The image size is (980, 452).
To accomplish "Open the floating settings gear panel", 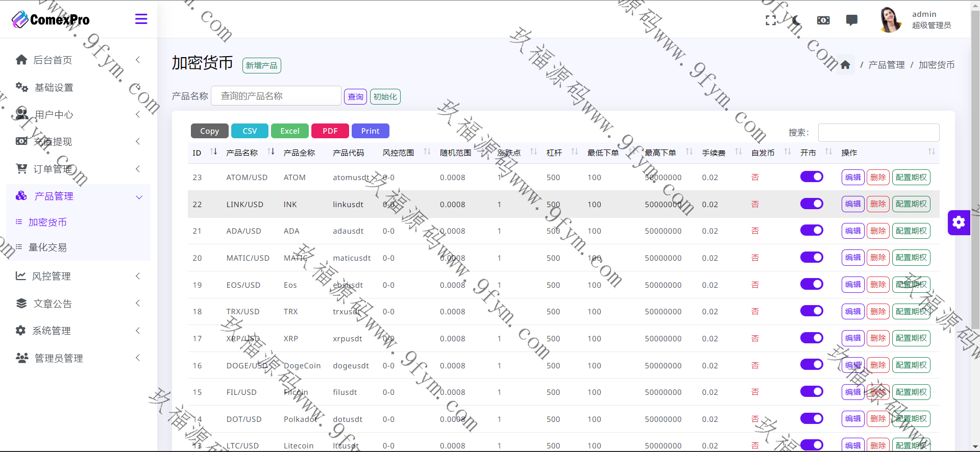I will [959, 222].
